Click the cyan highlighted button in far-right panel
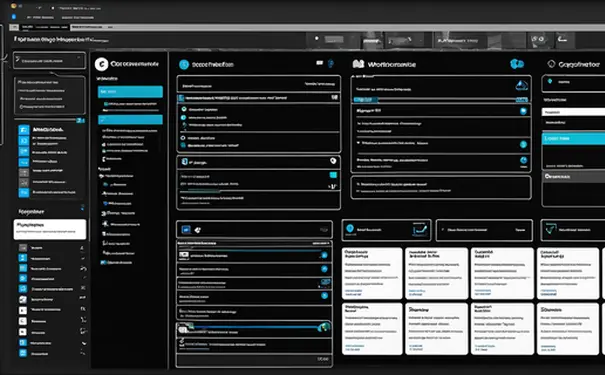The image size is (605, 375). pyautogui.click(x=573, y=138)
